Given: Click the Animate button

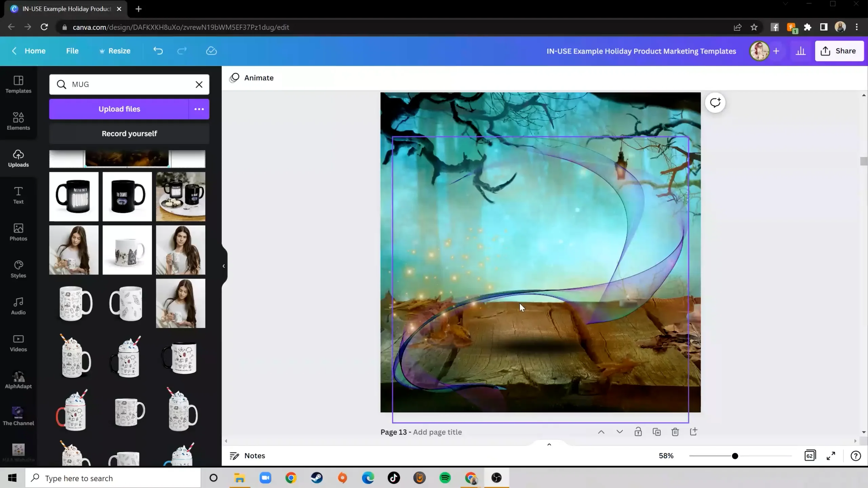Looking at the screenshot, I should pyautogui.click(x=252, y=78).
